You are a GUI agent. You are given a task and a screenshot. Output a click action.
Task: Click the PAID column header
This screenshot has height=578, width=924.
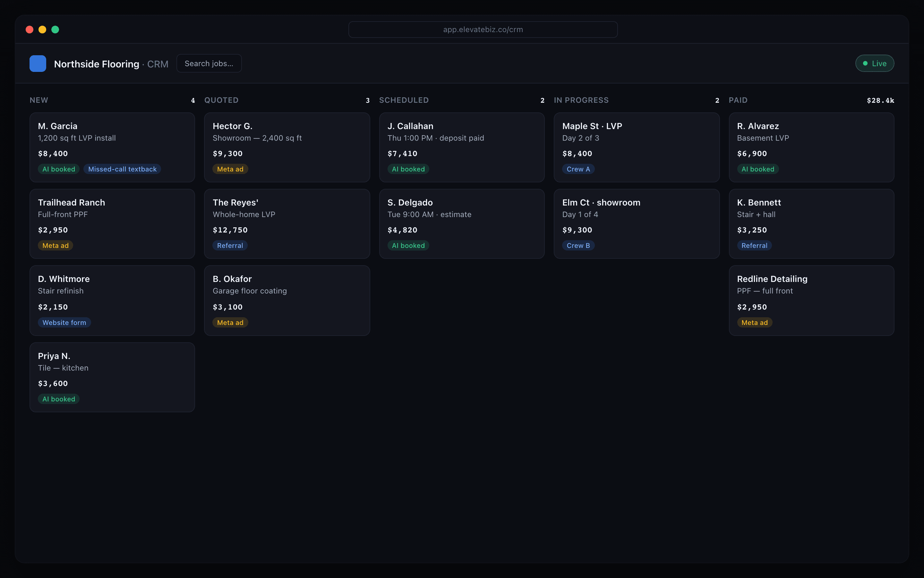click(x=738, y=100)
